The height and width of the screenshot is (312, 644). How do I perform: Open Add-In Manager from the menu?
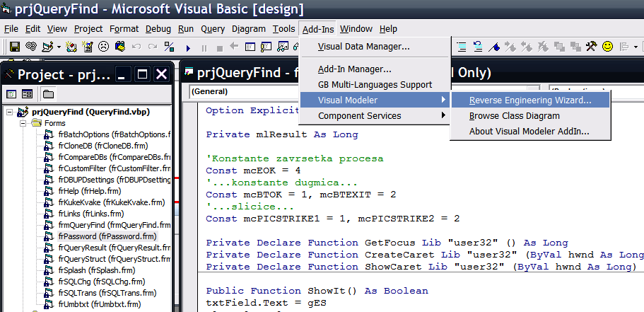354,69
